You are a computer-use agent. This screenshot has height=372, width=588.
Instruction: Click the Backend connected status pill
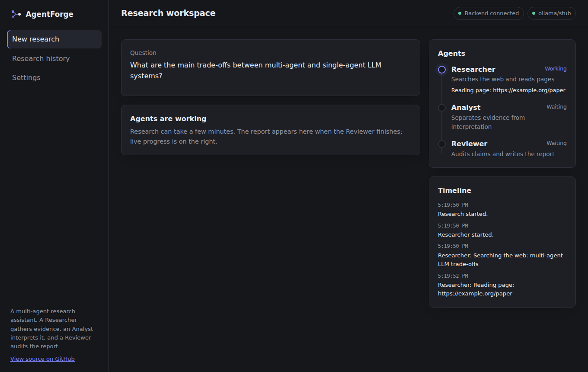coord(489,13)
